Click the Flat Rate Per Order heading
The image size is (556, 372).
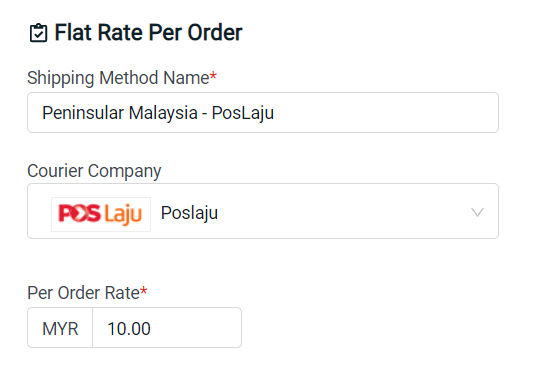[x=148, y=33]
